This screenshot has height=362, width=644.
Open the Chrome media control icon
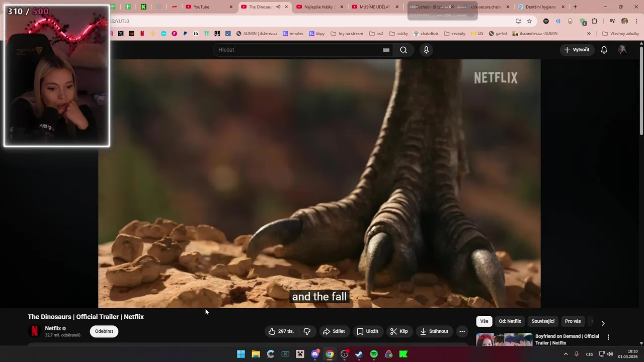(x=612, y=21)
